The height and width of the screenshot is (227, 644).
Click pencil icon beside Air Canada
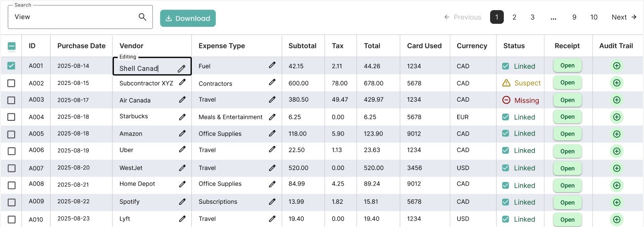[182, 100]
